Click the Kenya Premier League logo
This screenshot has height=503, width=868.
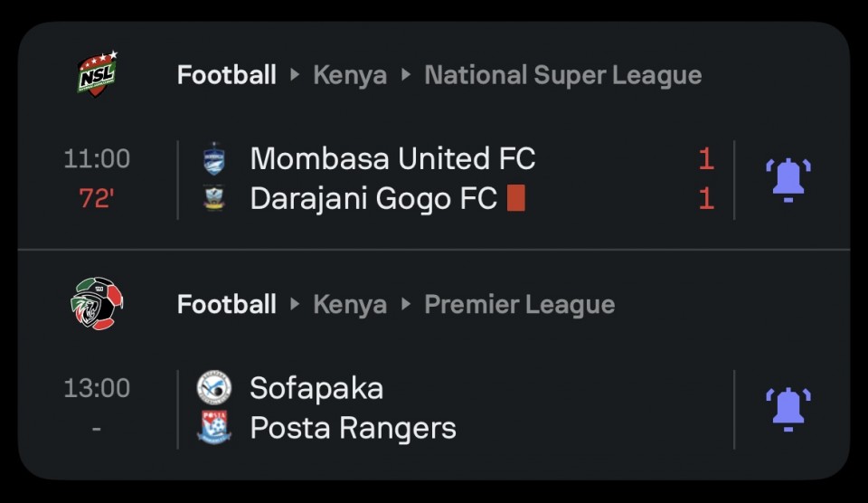pyautogui.click(x=97, y=304)
